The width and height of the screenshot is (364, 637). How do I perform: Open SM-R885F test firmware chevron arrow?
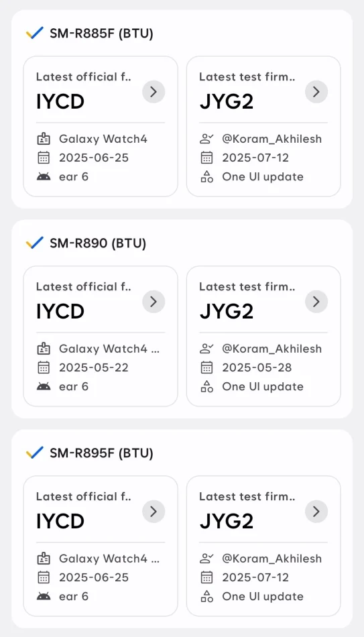316,92
